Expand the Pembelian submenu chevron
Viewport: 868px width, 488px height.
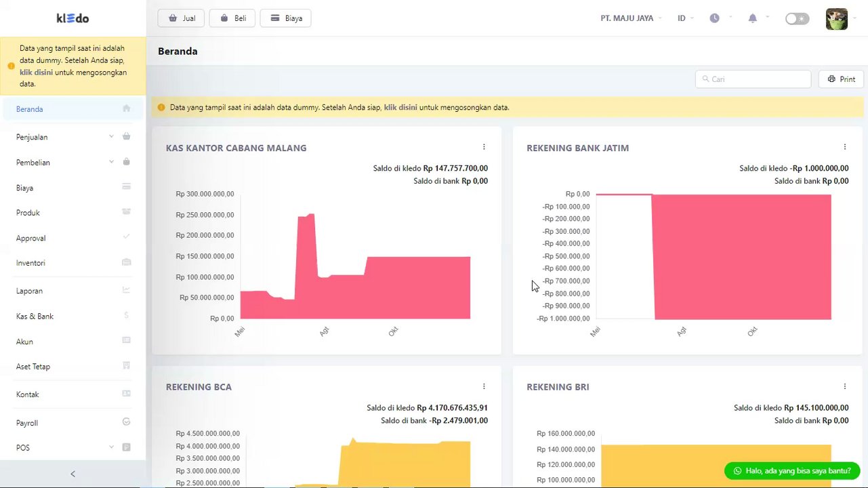click(x=111, y=162)
